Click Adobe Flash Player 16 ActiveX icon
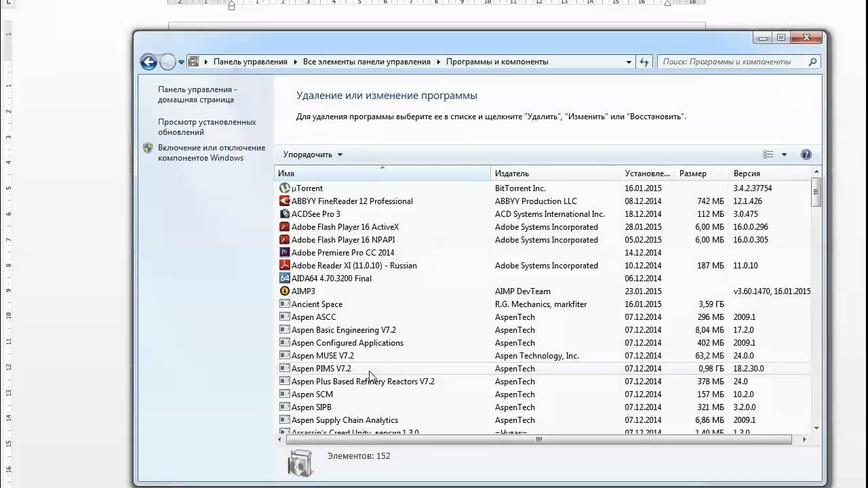 coord(285,226)
